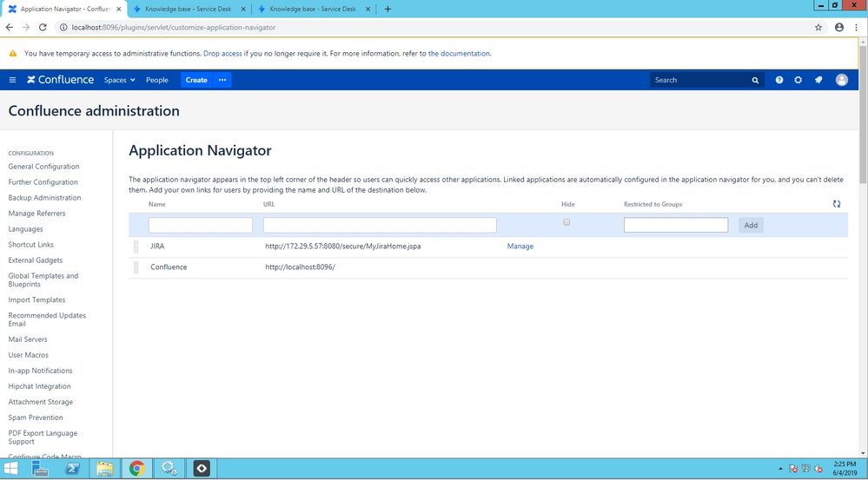Click the Restricted to Groups field
Viewport: 868px width, 480px height.
tap(676, 225)
